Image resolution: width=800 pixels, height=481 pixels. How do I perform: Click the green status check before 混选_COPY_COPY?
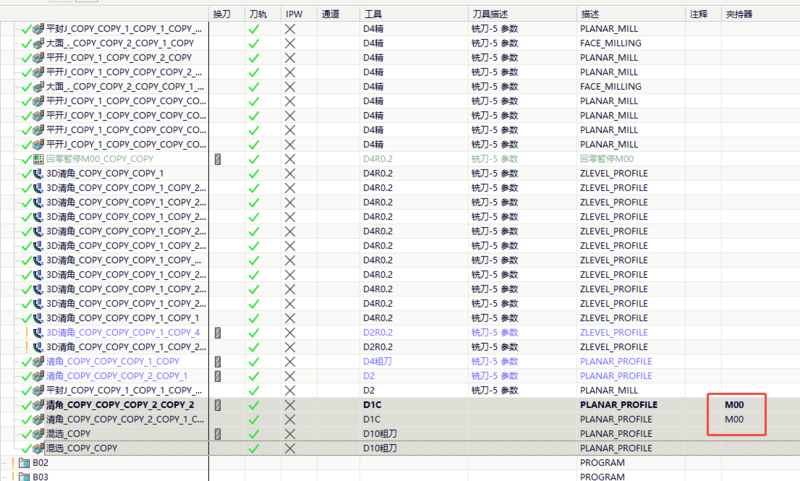tap(27, 448)
